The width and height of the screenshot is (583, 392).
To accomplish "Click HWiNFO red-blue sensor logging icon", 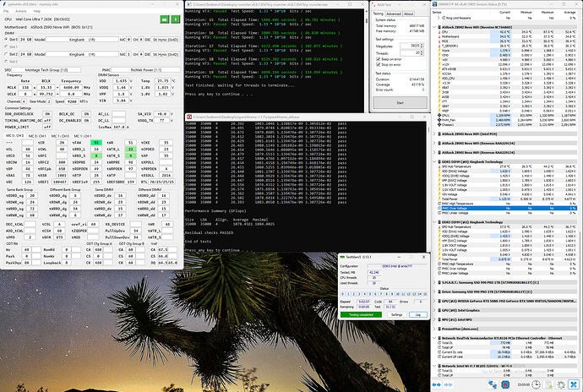I will coord(505,384).
